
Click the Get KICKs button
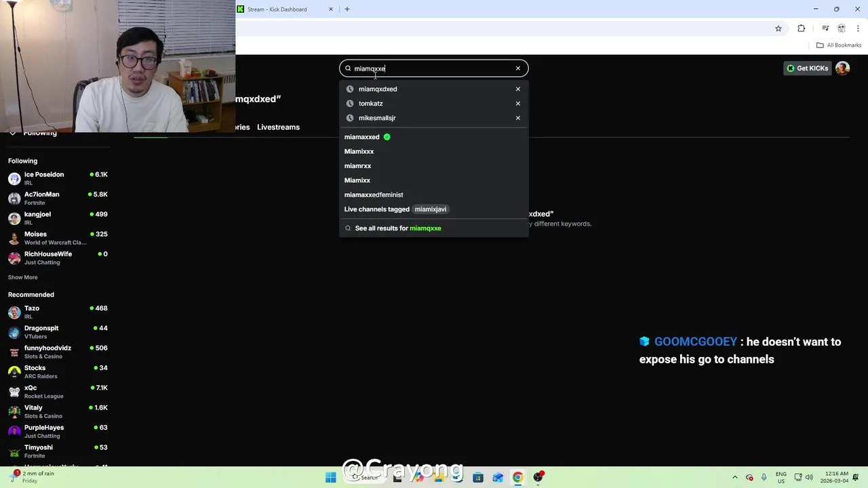tap(808, 68)
